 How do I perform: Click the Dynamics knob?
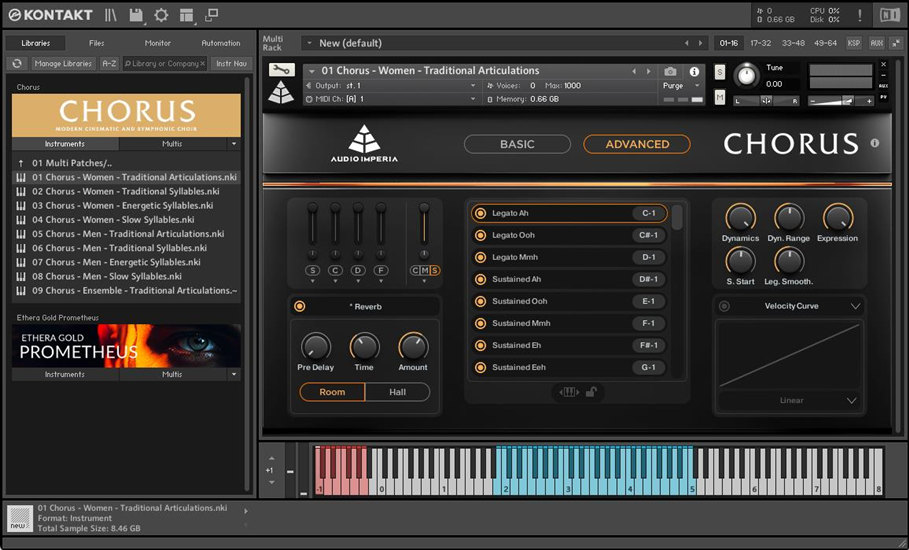tap(740, 217)
